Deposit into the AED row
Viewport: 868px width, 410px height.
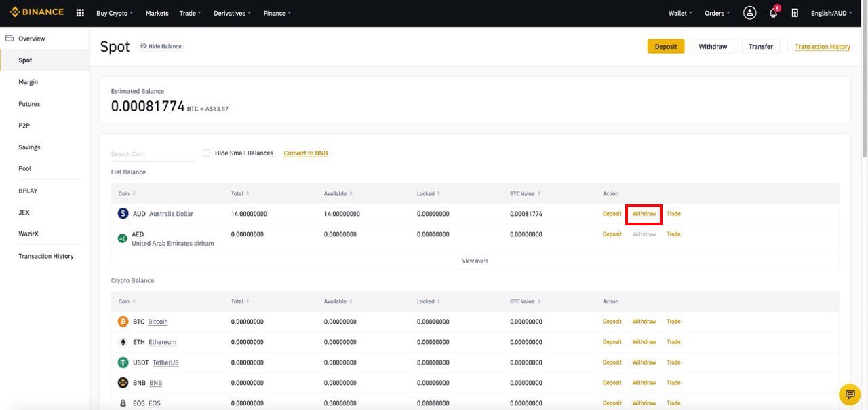612,234
